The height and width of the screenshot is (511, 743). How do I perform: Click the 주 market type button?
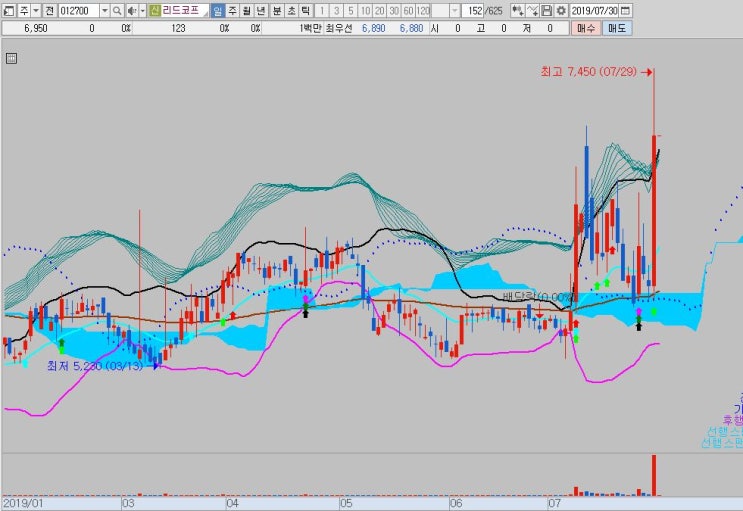coord(24,10)
